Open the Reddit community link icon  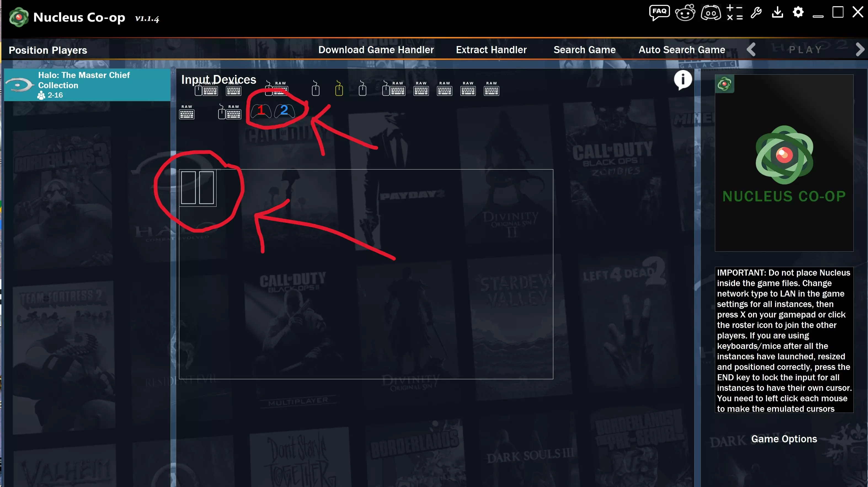(685, 13)
